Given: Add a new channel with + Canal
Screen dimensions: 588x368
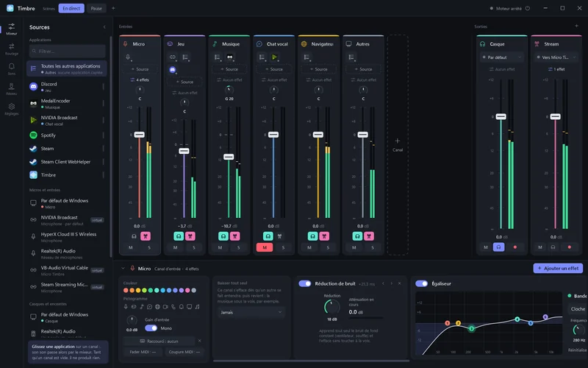Looking at the screenshot, I should pyautogui.click(x=398, y=144).
